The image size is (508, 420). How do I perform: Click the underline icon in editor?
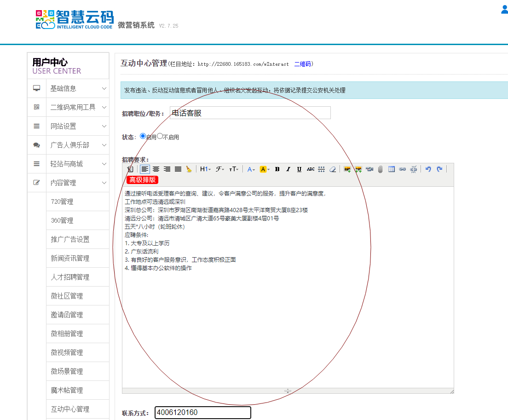tap(299, 169)
